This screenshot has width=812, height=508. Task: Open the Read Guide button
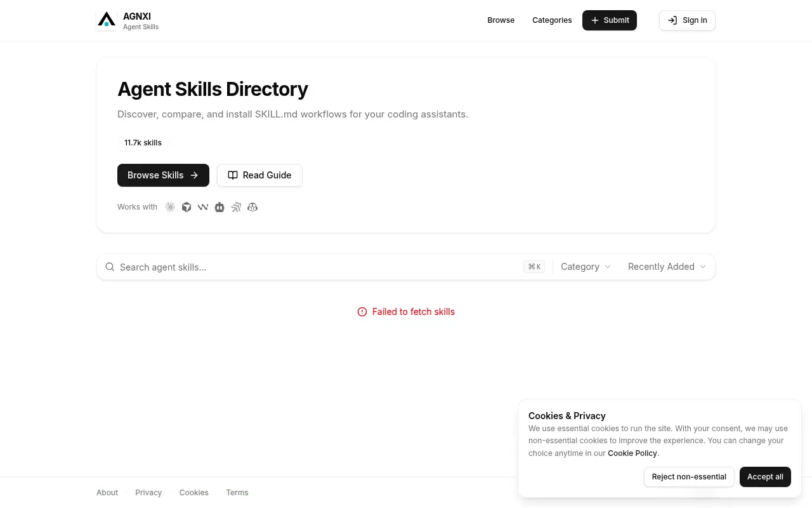(259, 175)
